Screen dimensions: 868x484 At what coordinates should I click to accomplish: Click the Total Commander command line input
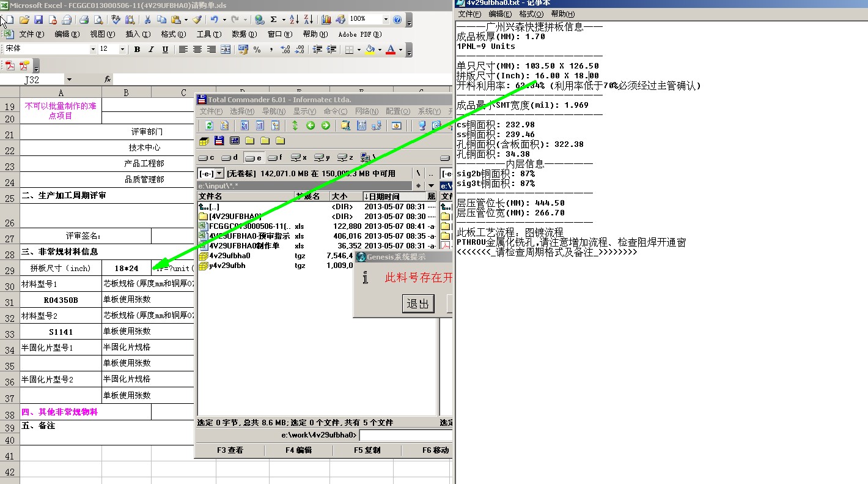click(406, 435)
